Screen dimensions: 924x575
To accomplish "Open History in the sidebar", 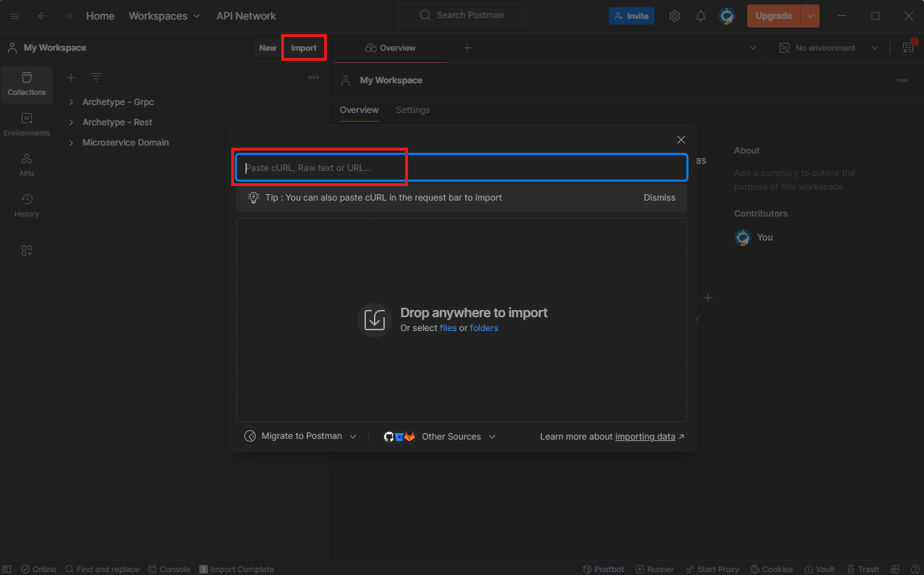I will 27,206.
